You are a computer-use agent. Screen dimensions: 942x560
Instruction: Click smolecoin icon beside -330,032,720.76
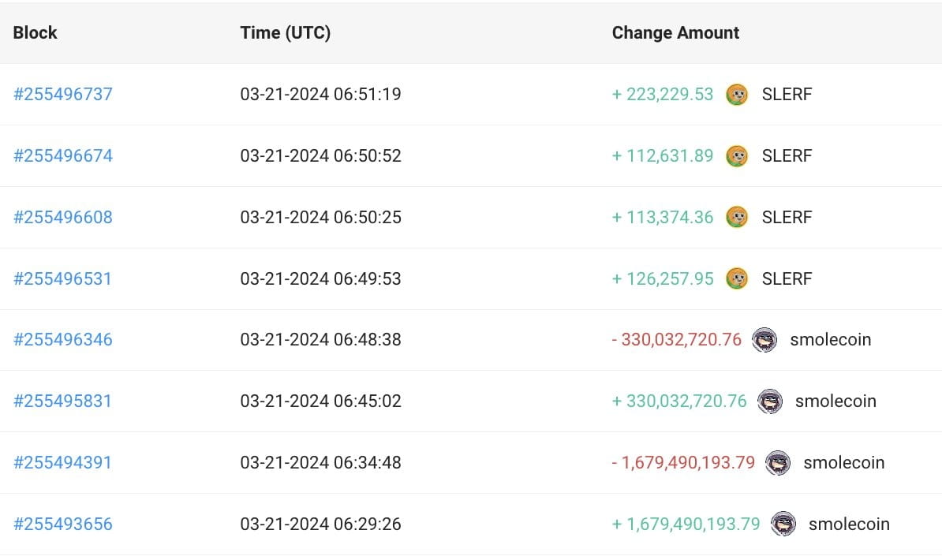[x=764, y=340]
